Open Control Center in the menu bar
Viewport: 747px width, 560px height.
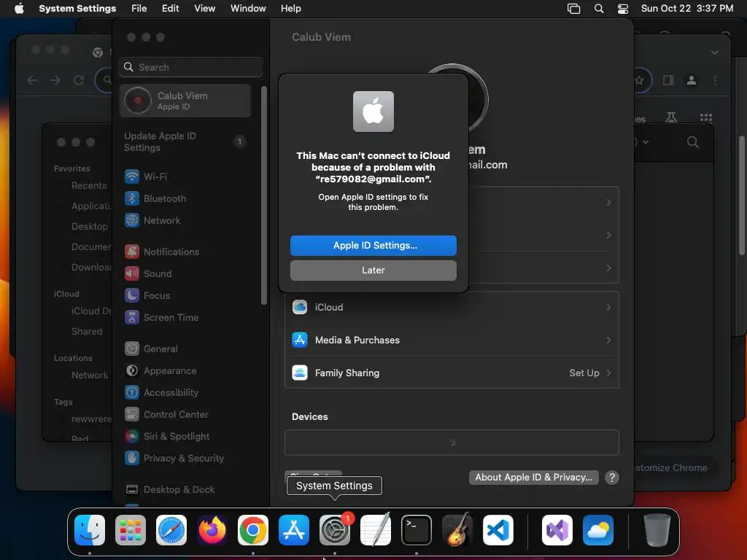pos(623,8)
